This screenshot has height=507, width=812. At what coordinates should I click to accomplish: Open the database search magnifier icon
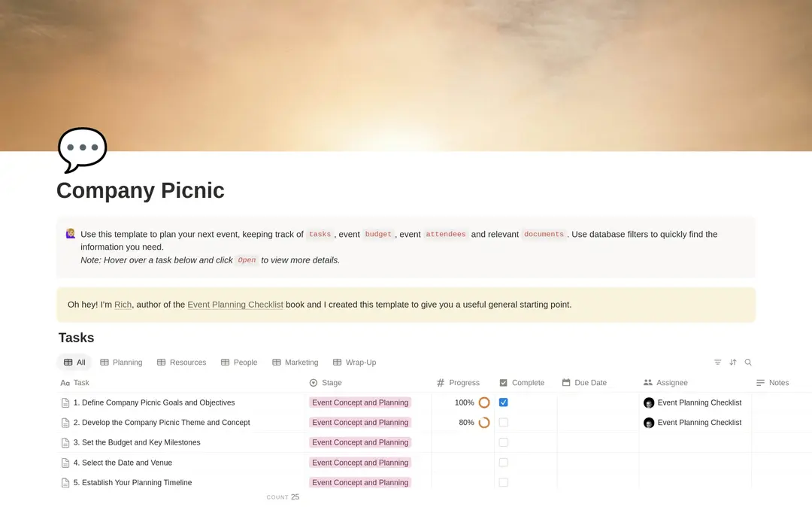pyautogui.click(x=748, y=363)
